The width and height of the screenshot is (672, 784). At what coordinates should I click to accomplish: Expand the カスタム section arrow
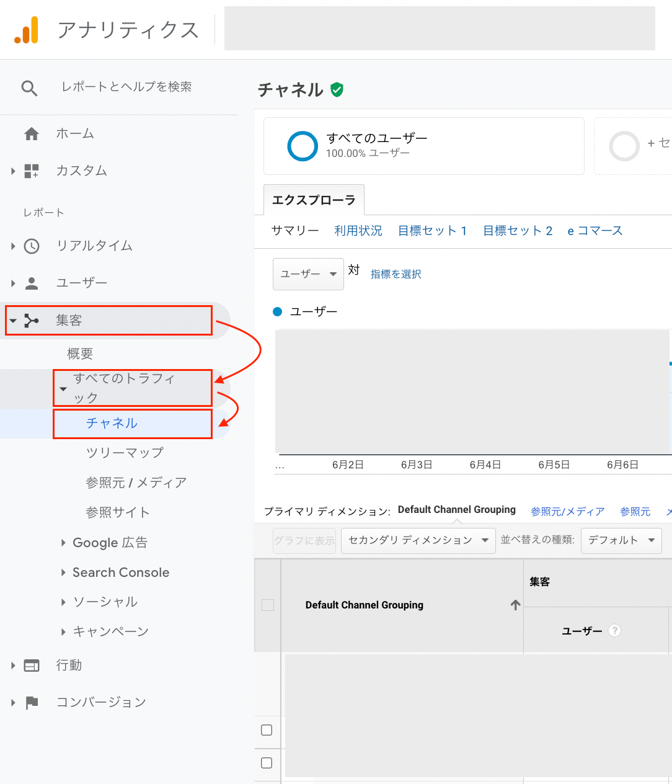13,171
